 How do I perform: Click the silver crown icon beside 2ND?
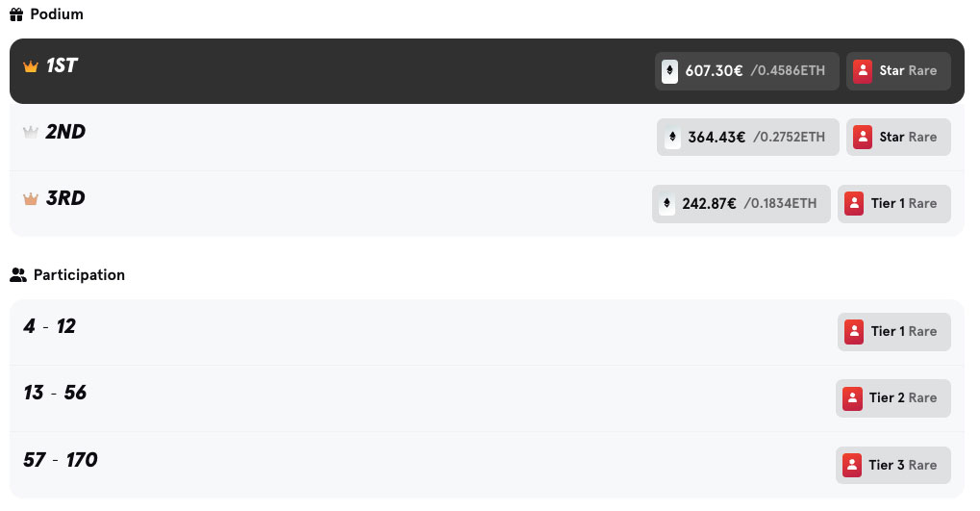(31, 132)
